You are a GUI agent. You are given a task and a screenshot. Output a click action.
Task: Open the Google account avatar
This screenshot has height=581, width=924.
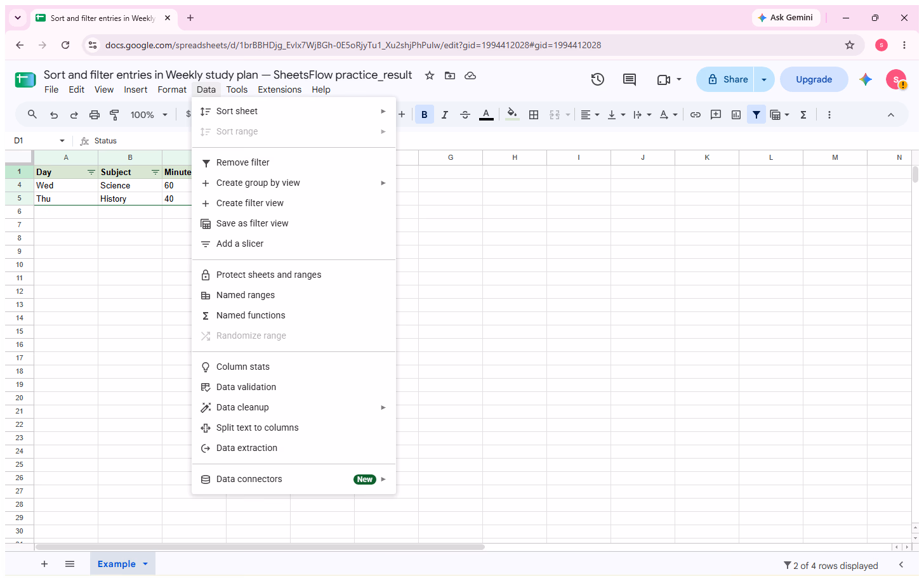(896, 79)
